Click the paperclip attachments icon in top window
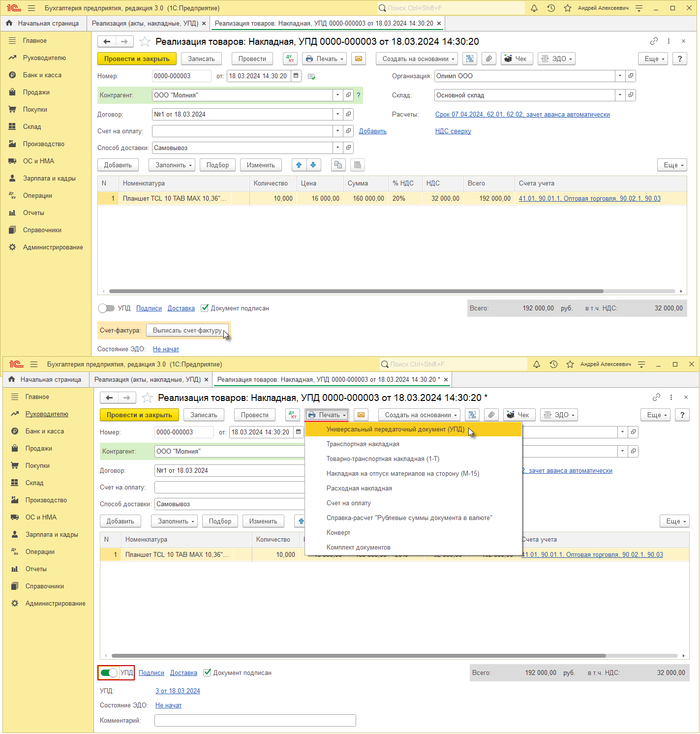This screenshot has width=700, height=734. 488,59
